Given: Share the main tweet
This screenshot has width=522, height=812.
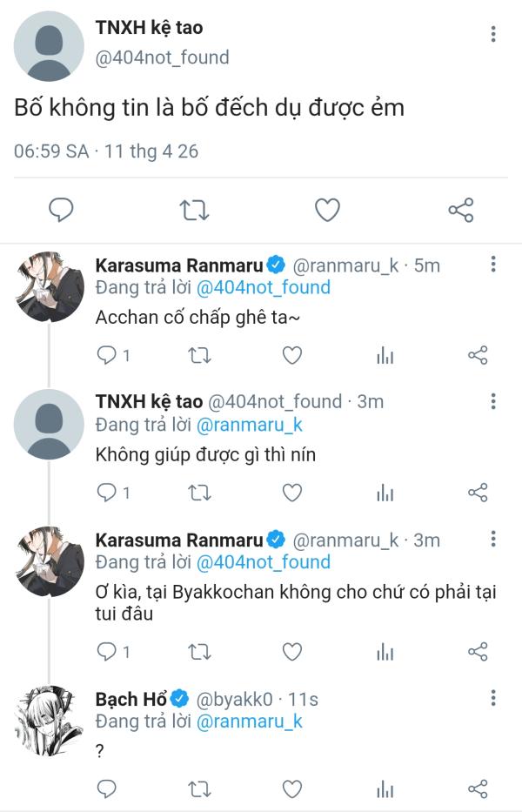Looking at the screenshot, I should point(460,210).
